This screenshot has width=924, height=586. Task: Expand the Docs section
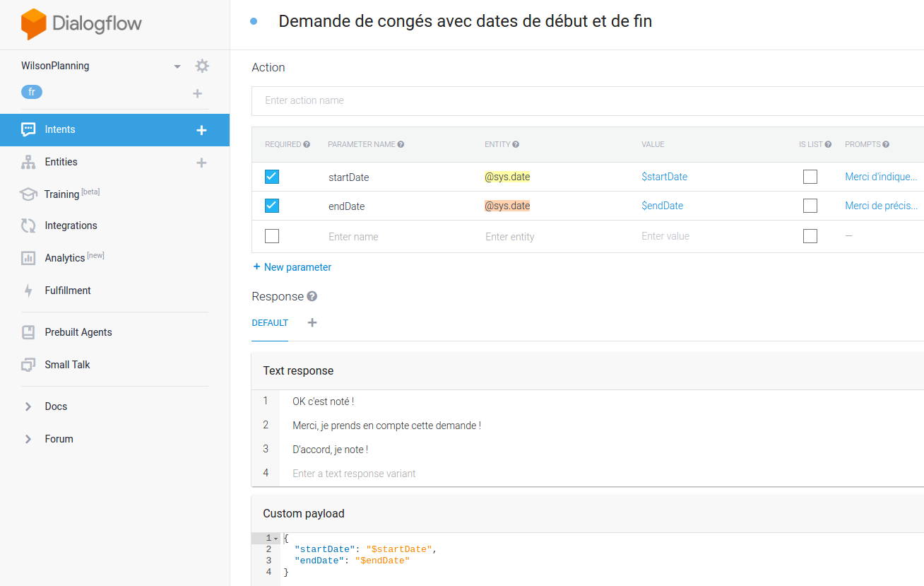tap(28, 406)
